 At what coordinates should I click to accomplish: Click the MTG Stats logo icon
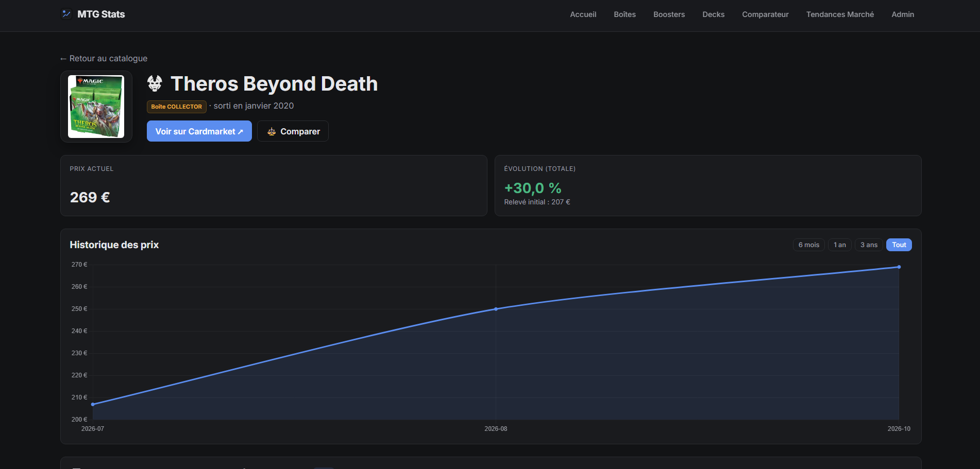tap(66, 14)
